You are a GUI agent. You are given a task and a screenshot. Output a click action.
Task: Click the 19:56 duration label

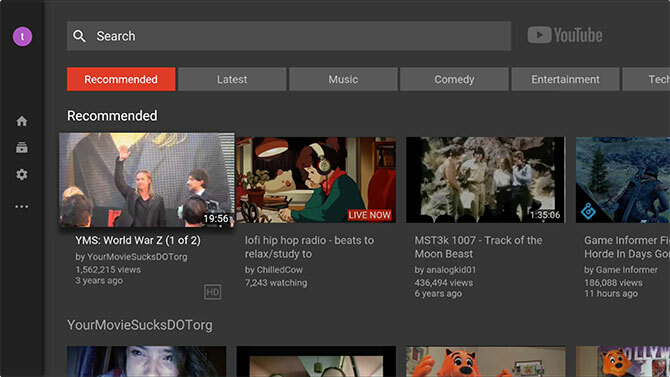click(x=216, y=218)
